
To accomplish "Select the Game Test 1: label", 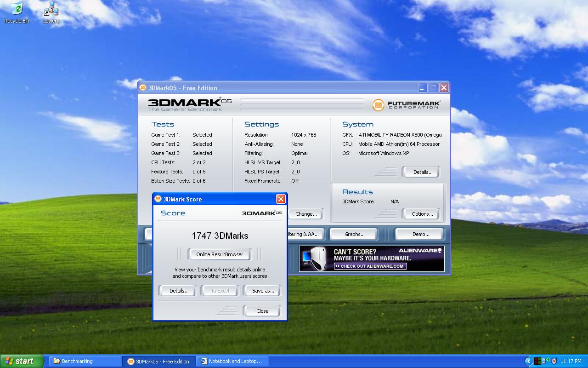I will click(x=166, y=135).
